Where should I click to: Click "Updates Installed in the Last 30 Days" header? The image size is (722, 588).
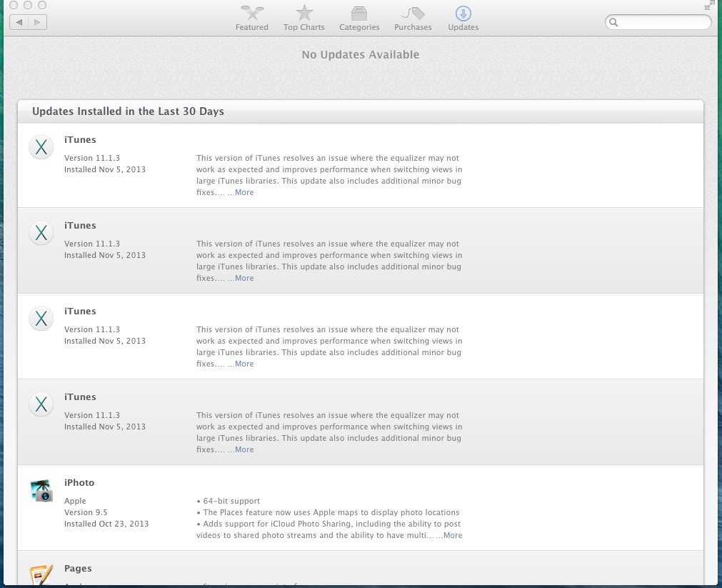click(x=128, y=111)
